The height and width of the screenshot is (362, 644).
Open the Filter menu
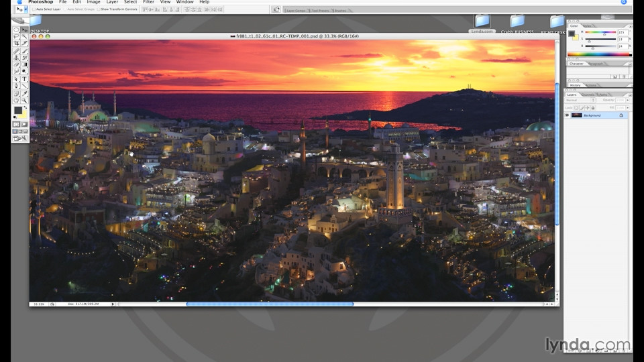tap(148, 2)
